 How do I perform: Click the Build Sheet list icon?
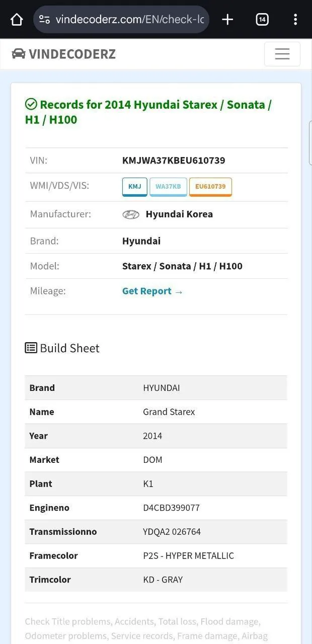point(31,348)
